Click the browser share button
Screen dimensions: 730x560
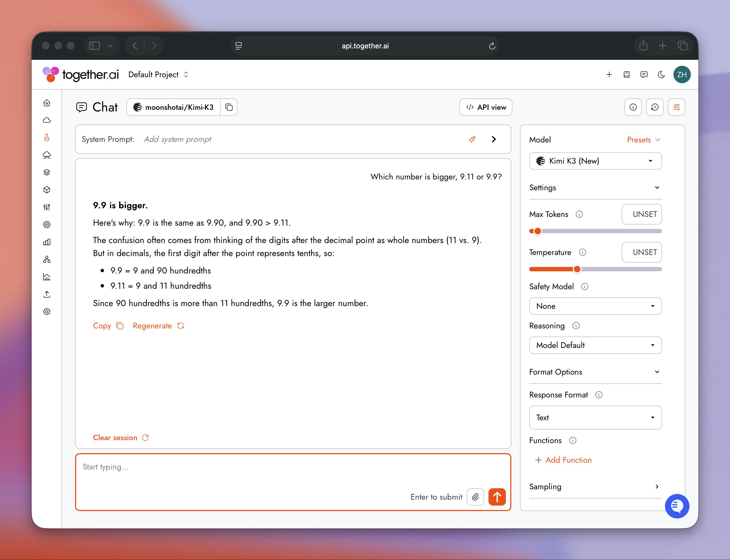click(x=643, y=45)
